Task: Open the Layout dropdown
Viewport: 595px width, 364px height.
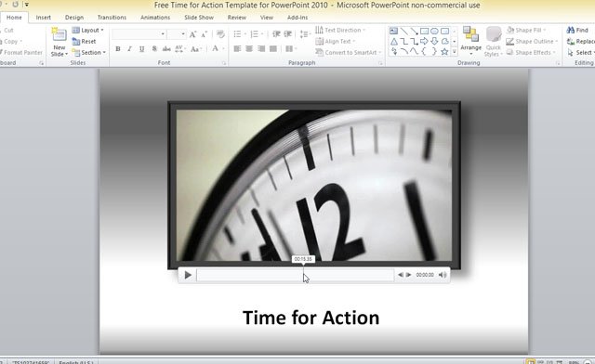Action: [87, 30]
